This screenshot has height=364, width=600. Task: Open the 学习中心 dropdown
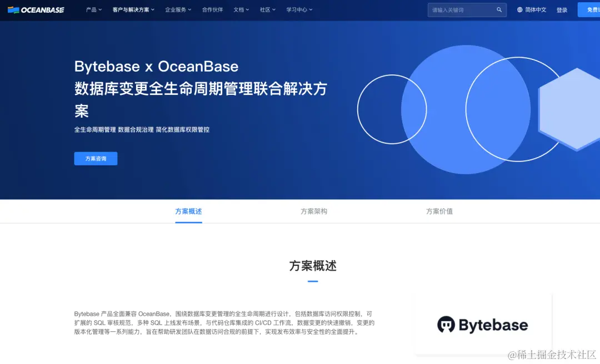point(299,10)
